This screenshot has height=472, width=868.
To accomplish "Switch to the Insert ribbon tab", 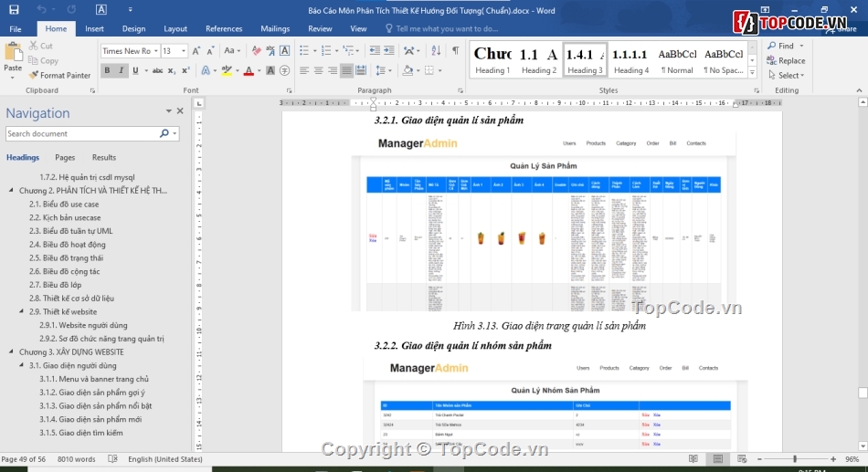I will (94, 29).
